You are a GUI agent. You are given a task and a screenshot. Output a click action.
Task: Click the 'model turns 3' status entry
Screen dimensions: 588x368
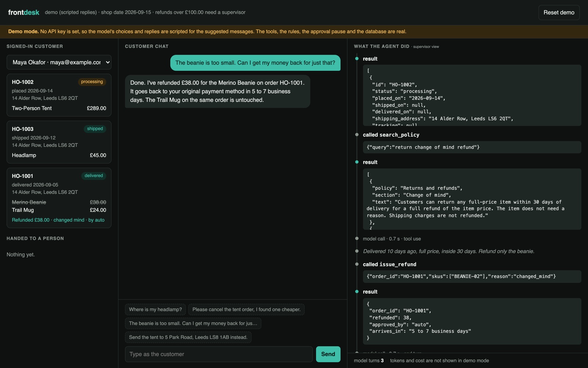click(x=369, y=361)
